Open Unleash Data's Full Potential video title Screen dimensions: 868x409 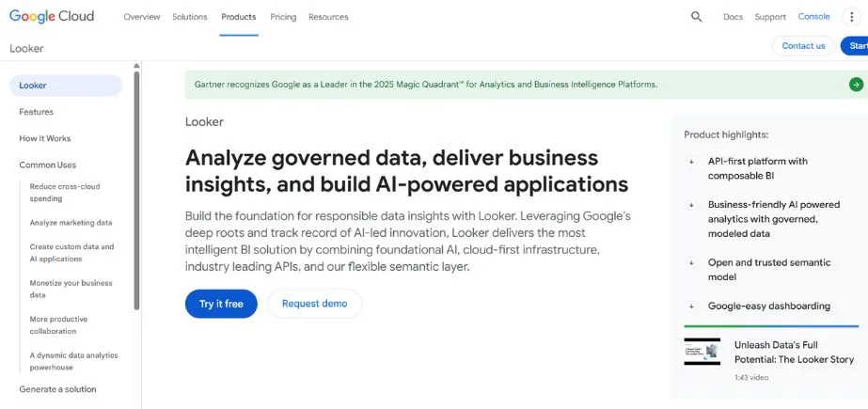tap(794, 352)
